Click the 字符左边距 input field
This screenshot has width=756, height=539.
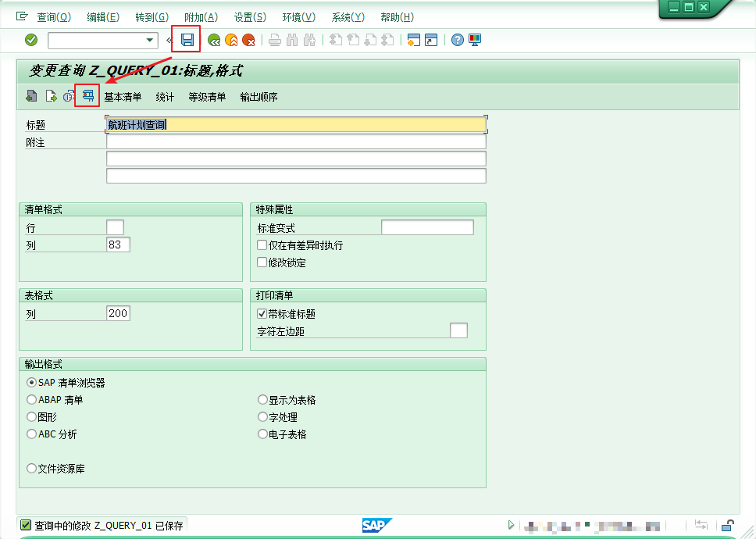click(x=458, y=330)
